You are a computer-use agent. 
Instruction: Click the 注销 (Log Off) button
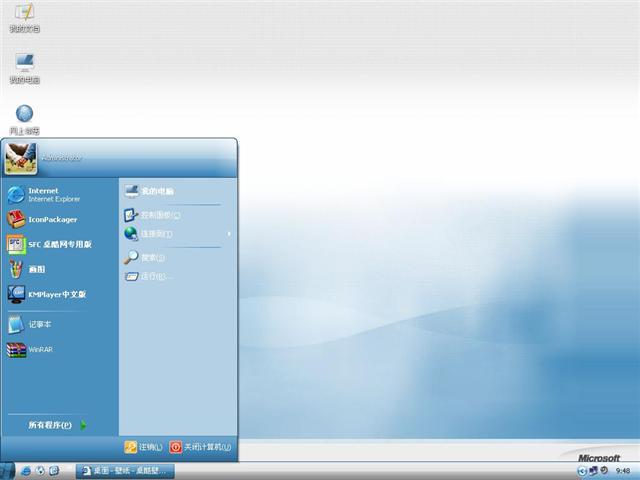143,447
